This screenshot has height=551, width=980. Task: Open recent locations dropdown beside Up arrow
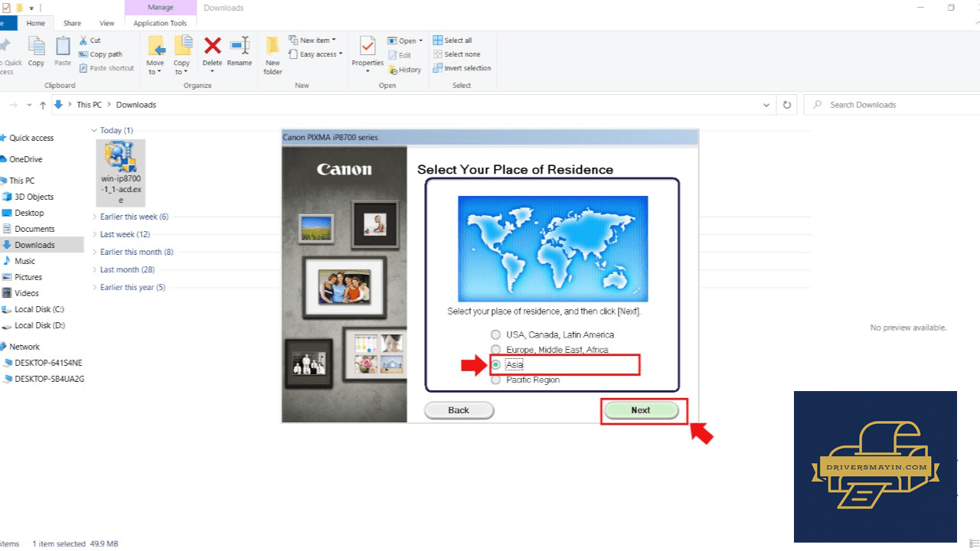[x=29, y=105]
